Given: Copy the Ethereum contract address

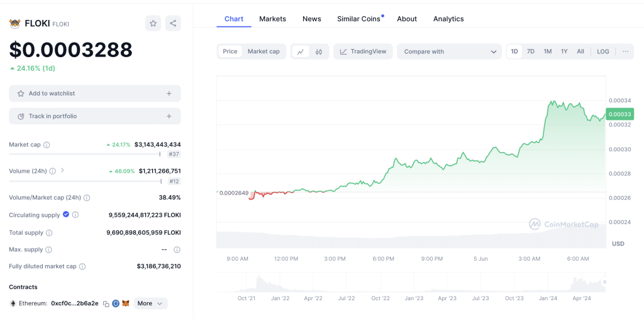Looking at the screenshot, I should (106, 304).
